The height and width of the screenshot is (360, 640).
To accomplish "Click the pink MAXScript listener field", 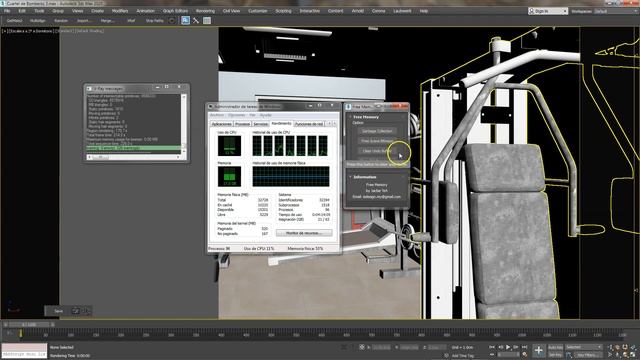I will [x=24, y=347].
